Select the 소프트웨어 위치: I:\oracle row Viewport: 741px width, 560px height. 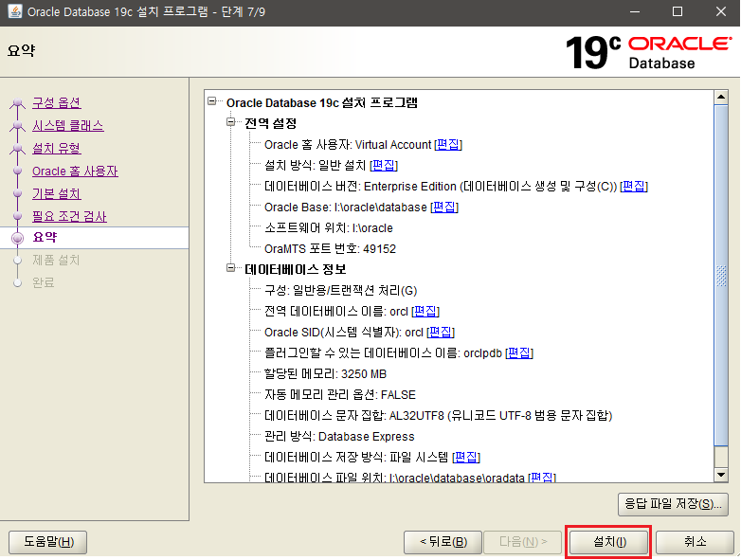point(329,228)
